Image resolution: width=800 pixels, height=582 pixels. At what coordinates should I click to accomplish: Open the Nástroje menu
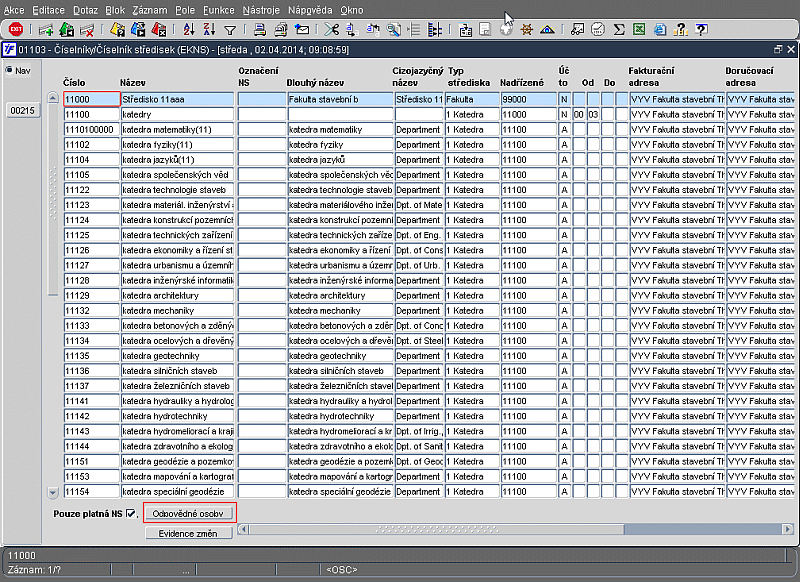click(x=261, y=10)
